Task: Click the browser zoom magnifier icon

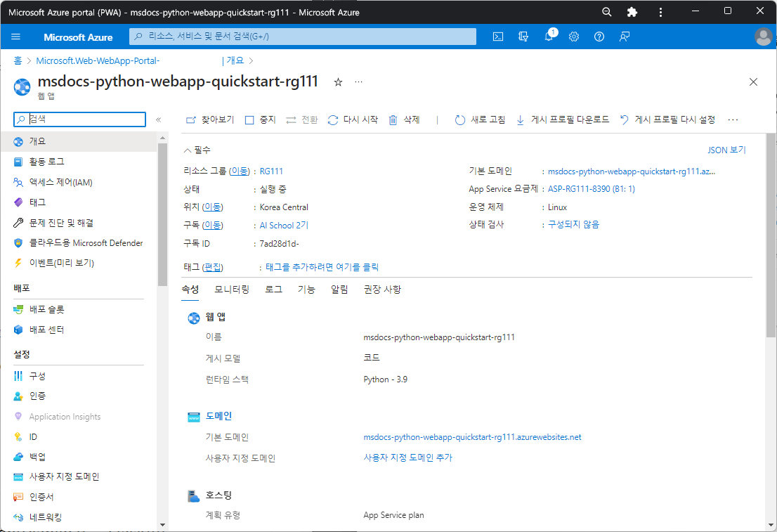Action: pos(606,12)
